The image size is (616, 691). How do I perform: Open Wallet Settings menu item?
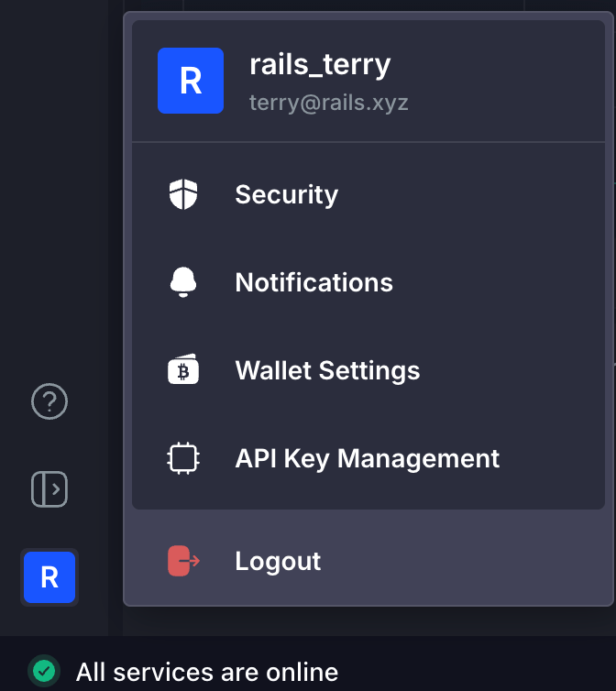[x=368, y=370]
